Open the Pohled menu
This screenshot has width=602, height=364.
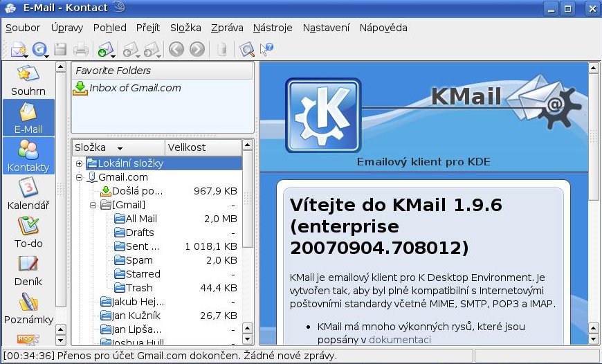110,28
